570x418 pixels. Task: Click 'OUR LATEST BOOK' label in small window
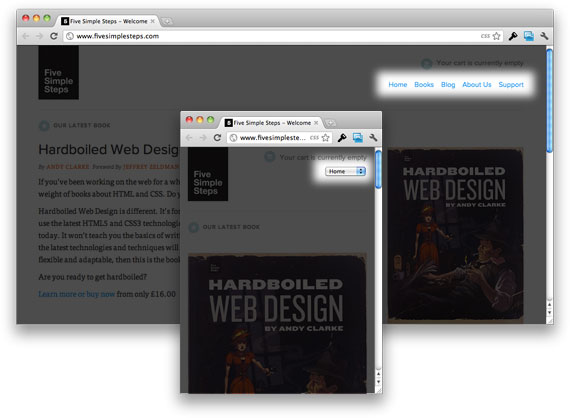pos(231,227)
